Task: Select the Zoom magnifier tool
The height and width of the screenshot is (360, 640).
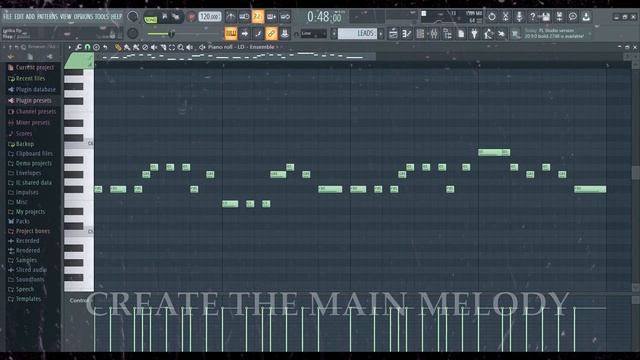Action: point(181,47)
